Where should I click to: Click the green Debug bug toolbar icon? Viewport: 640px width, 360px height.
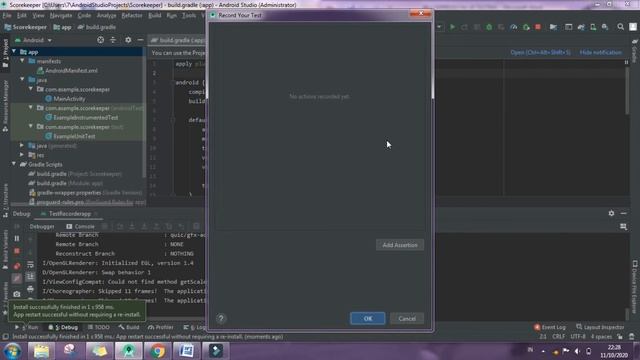tap(489, 27)
